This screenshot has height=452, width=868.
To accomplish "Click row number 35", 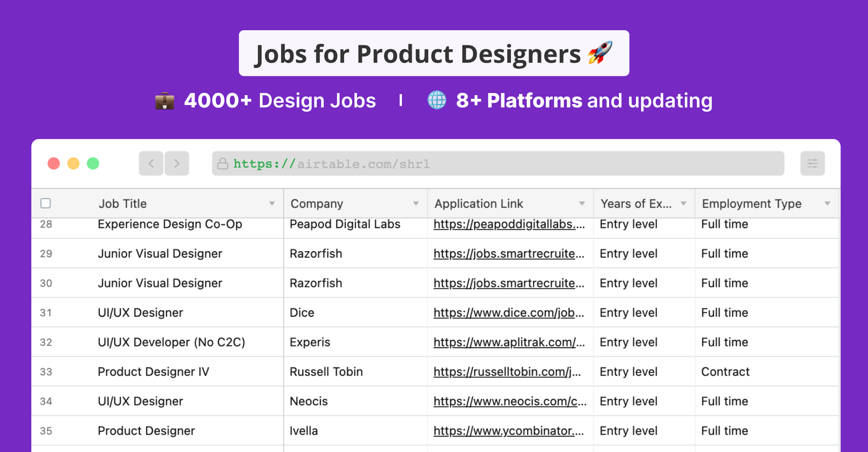I will pyautogui.click(x=46, y=431).
